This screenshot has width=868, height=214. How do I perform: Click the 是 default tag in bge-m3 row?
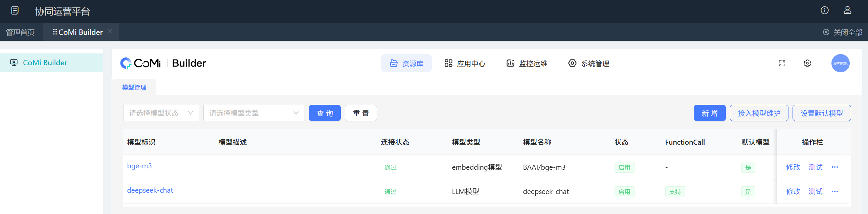tap(748, 167)
